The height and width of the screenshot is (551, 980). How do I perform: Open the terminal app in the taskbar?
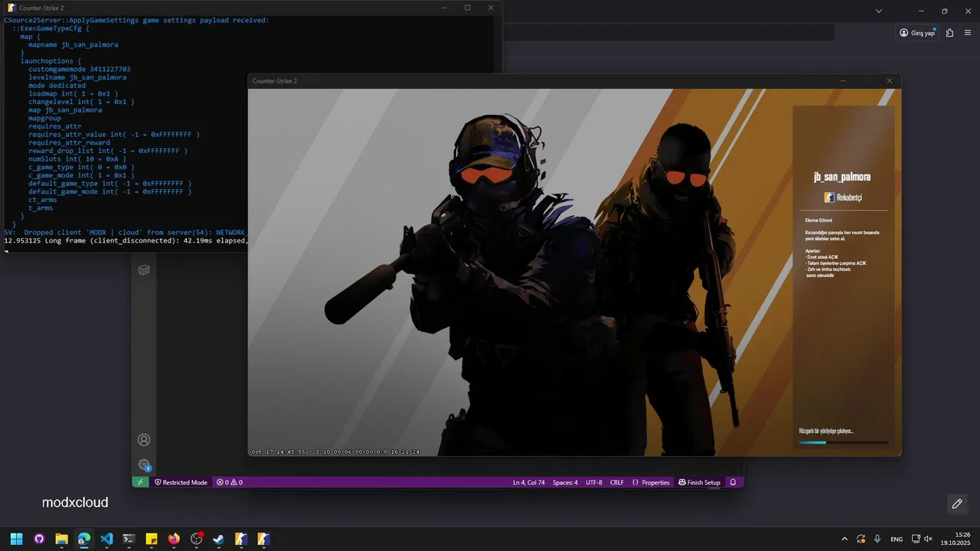pyautogui.click(x=129, y=539)
